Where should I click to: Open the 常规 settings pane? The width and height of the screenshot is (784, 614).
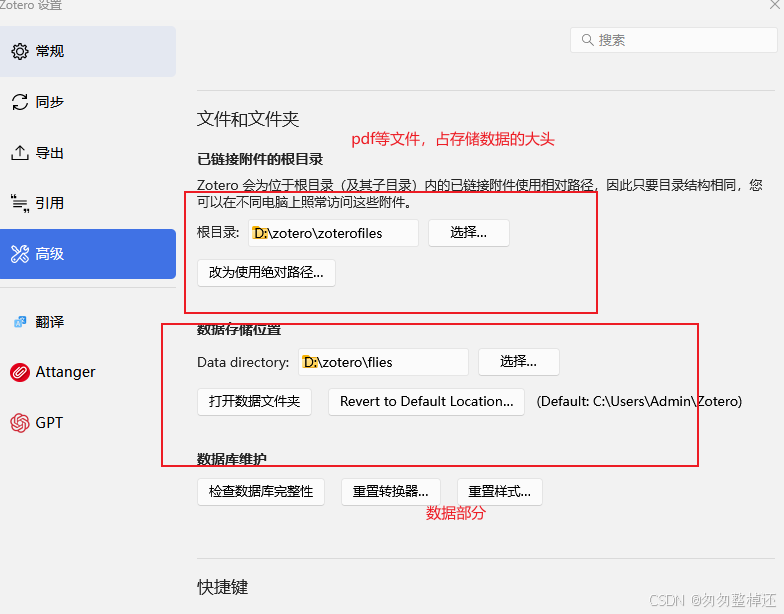coord(88,52)
